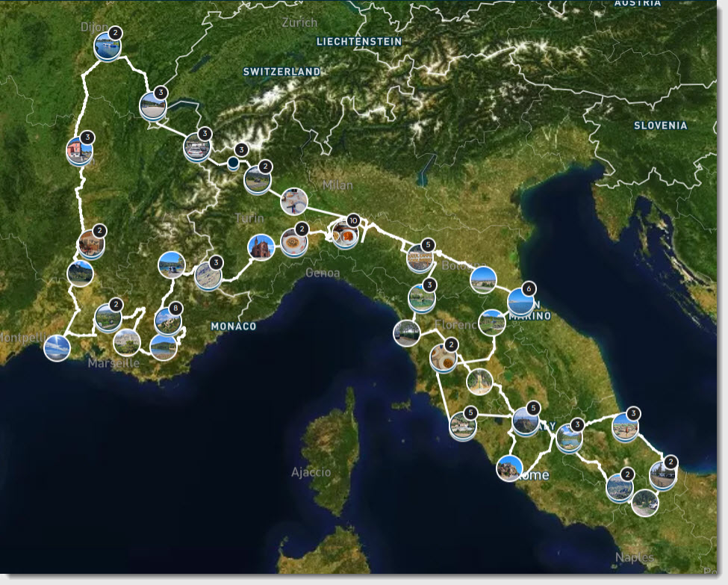Image resolution: width=728 pixels, height=585 pixels.
Task: Select the tree-lined road marker west of Florence
Action: coord(406,332)
